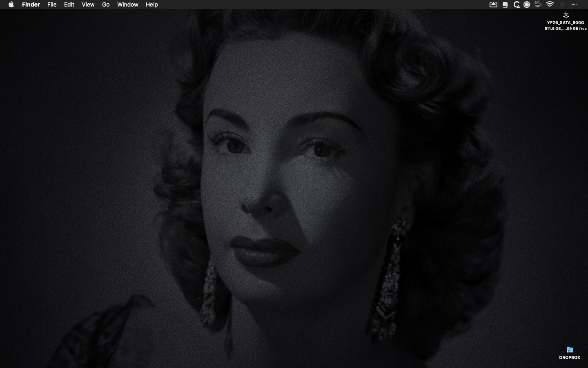Select the YF26_SATA_500G drive icon

click(x=566, y=15)
